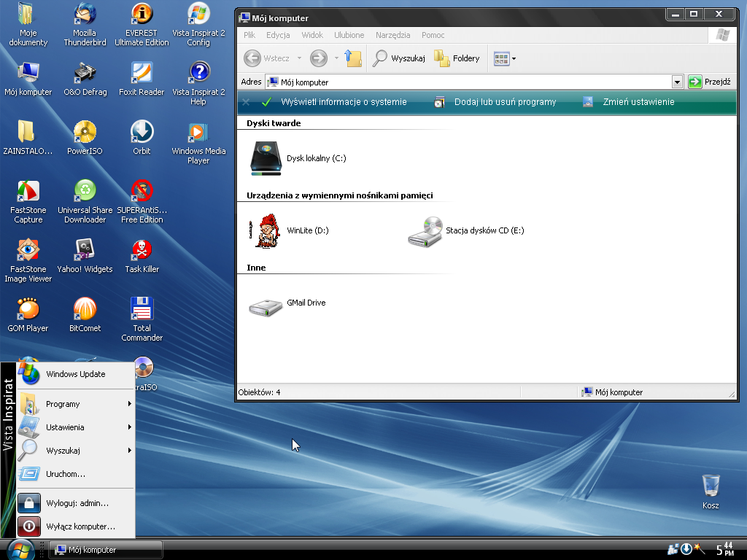Launch Yahoo! Widgets shortcut
Viewport: 747px width, 560px height.
pos(85,256)
